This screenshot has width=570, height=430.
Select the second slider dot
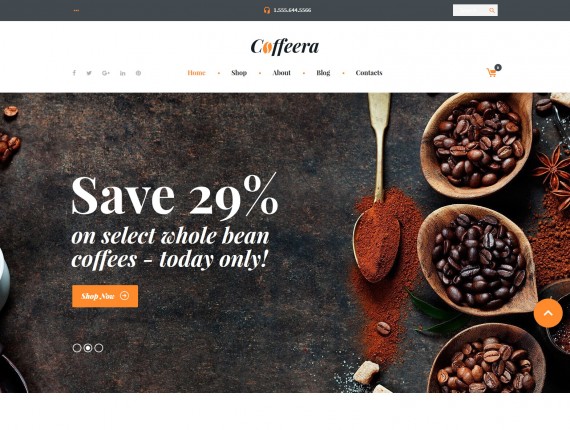tap(88, 348)
